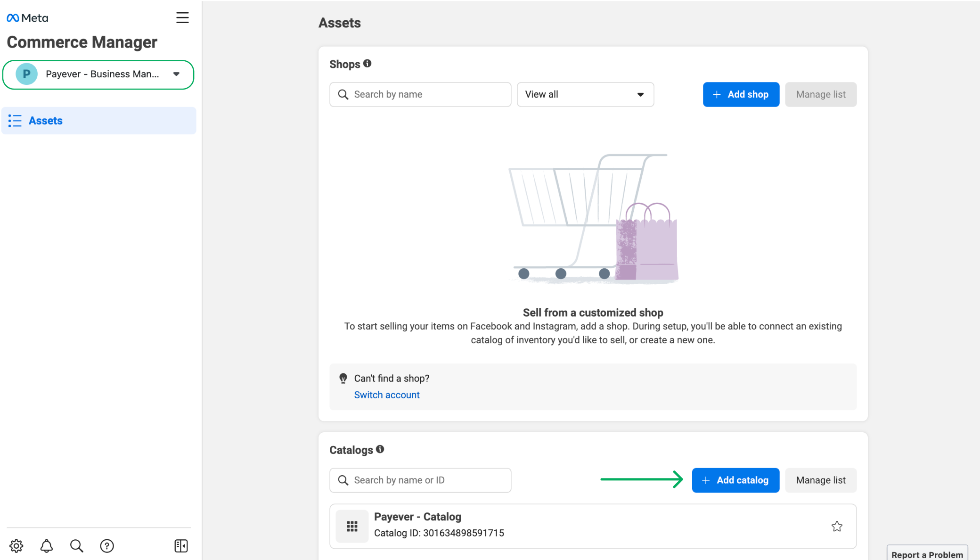Open the Payever - Catalog entry

coord(593,527)
